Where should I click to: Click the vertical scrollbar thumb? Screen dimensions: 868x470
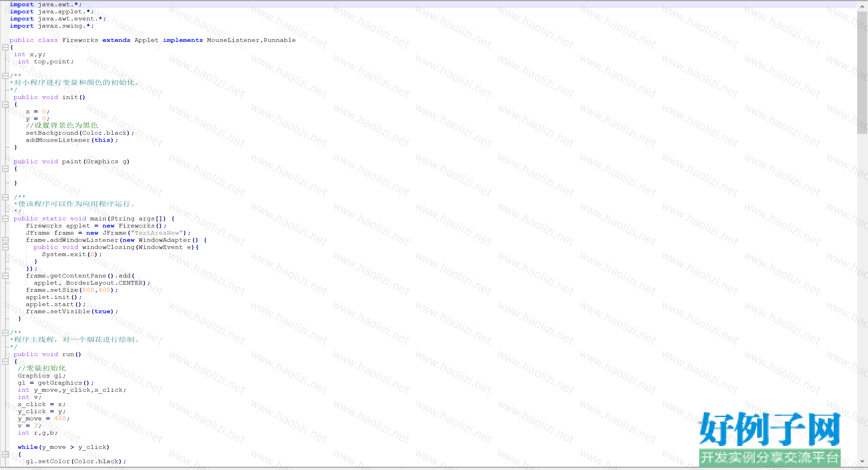tap(862, 73)
